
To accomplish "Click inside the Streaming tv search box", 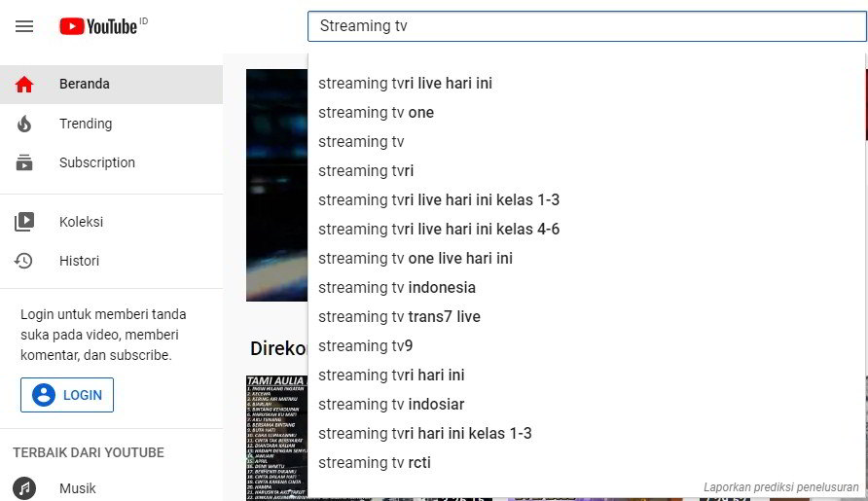I will pyautogui.click(x=584, y=26).
